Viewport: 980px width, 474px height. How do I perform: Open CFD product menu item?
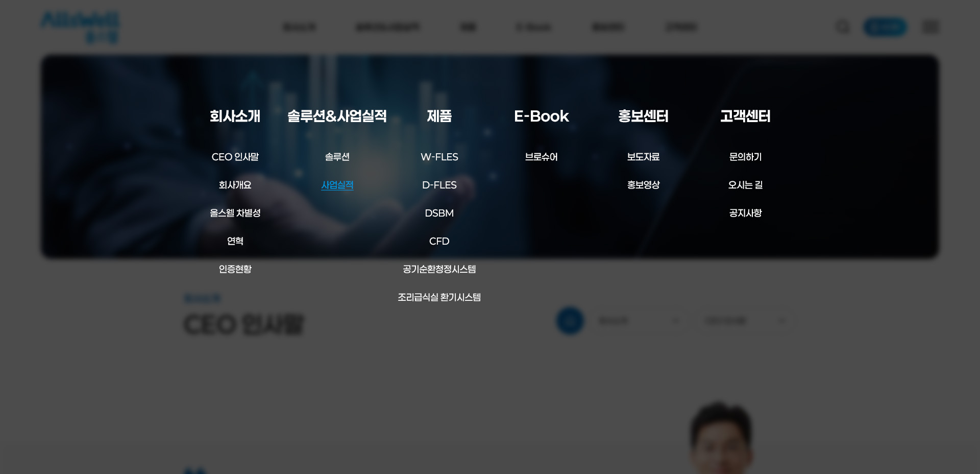(439, 241)
